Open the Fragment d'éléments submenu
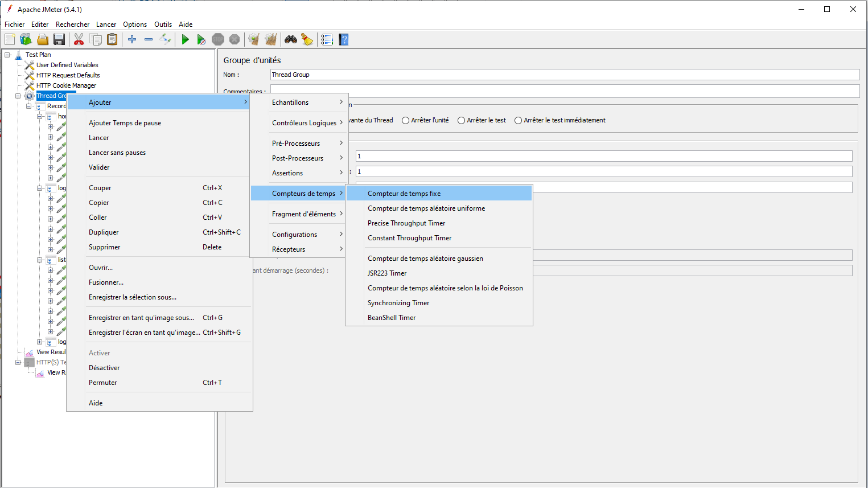This screenshot has height=488, width=868. coord(299,214)
